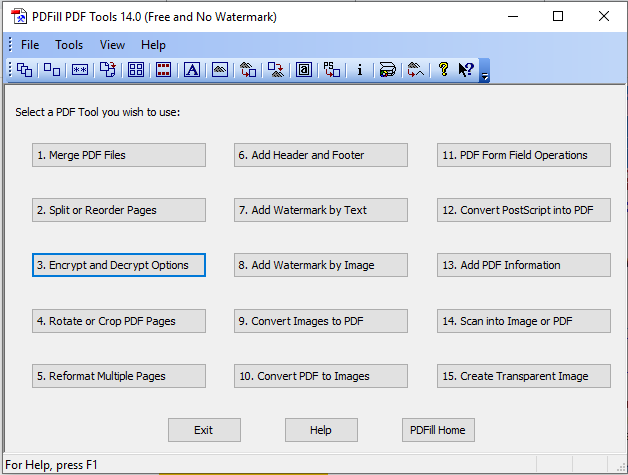Click the Merge PDF toolbar icon

(x=24, y=70)
